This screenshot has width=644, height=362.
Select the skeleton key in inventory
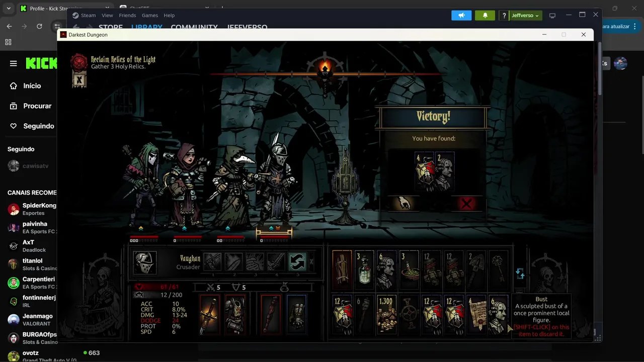click(498, 270)
